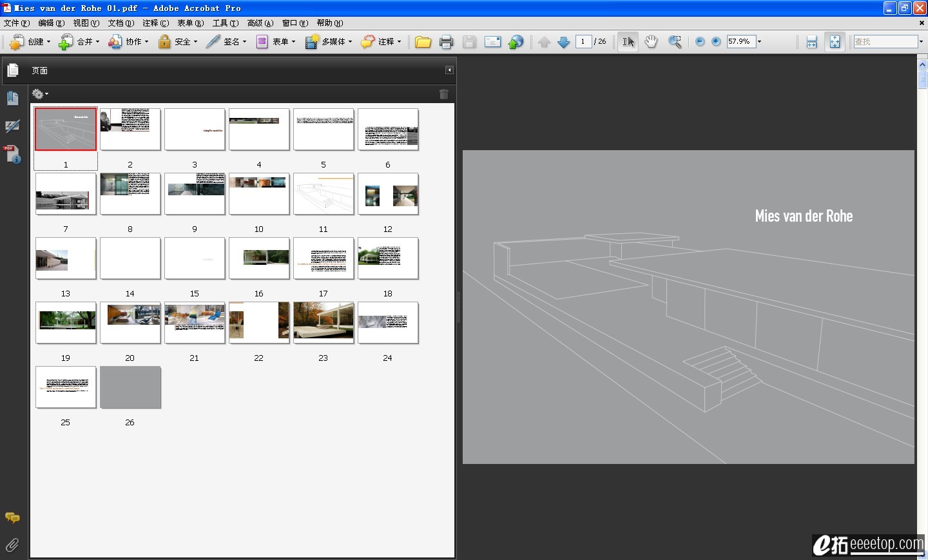Click the Comment (注释) bubble icon
This screenshot has width=928, height=560.
click(x=367, y=42)
